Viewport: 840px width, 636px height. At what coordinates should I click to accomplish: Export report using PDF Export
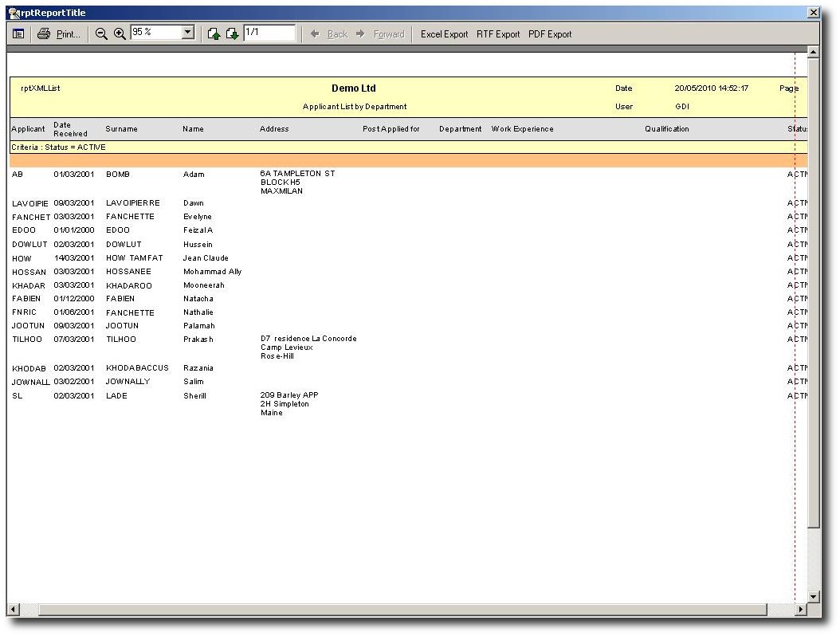(x=550, y=34)
